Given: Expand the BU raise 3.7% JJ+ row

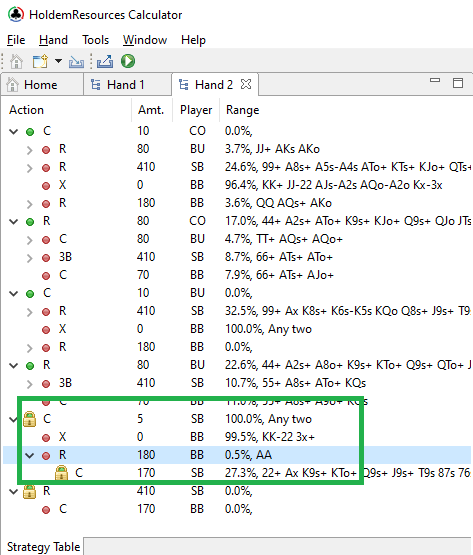Looking at the screenshot, I should [x=30, y=150].
